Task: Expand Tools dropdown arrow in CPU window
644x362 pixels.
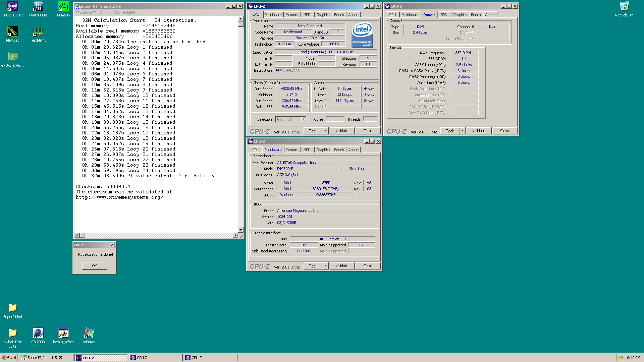Action: click(x=325, y=131)
